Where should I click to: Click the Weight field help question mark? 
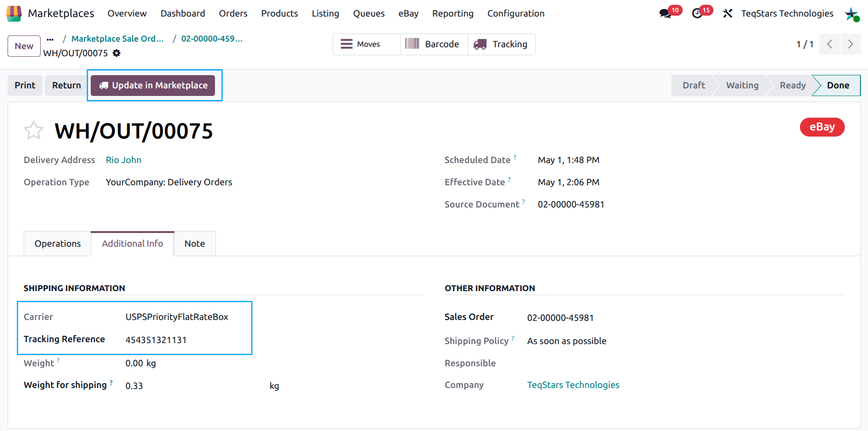pos(58,360)
